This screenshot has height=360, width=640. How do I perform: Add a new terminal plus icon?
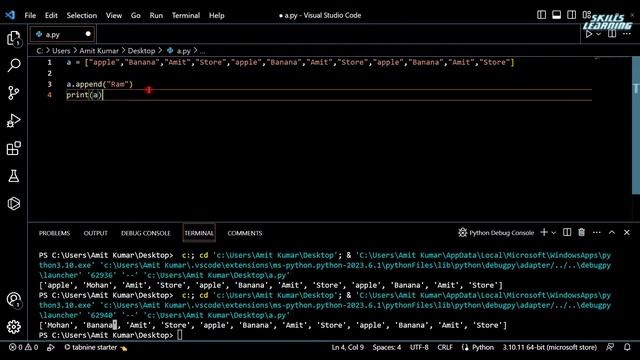tap(544, 232)
